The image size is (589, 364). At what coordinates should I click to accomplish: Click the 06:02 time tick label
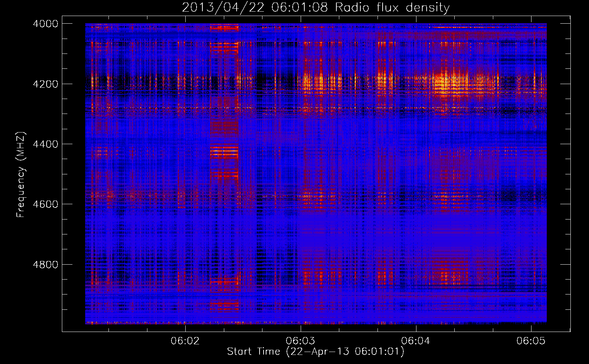(185, 341)
